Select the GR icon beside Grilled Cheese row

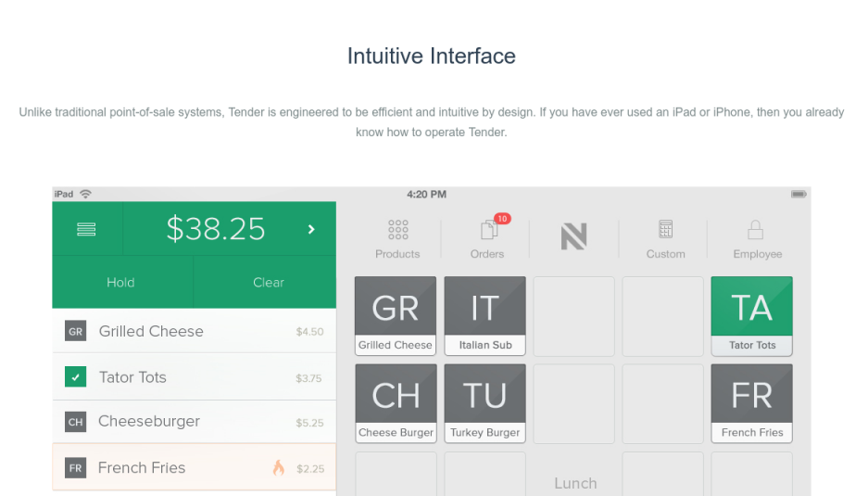click(x=75, y=331)
